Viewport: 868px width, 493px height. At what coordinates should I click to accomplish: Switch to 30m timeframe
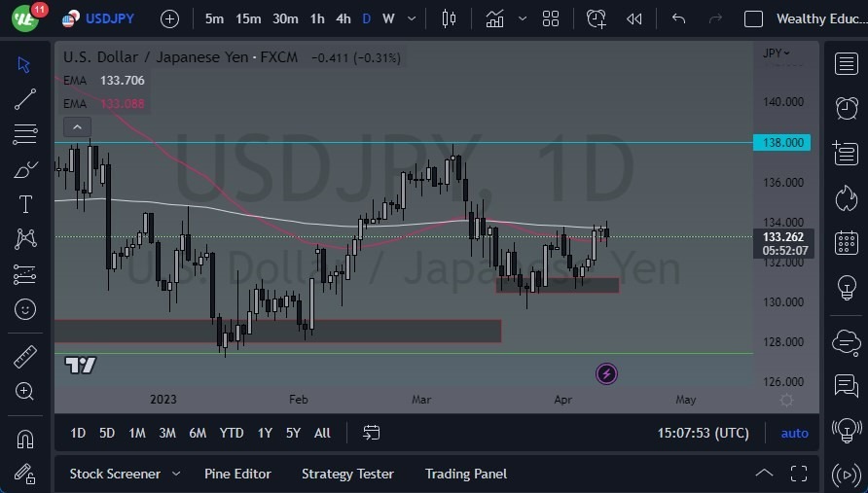pyautogui.click(x=285, y=18)
